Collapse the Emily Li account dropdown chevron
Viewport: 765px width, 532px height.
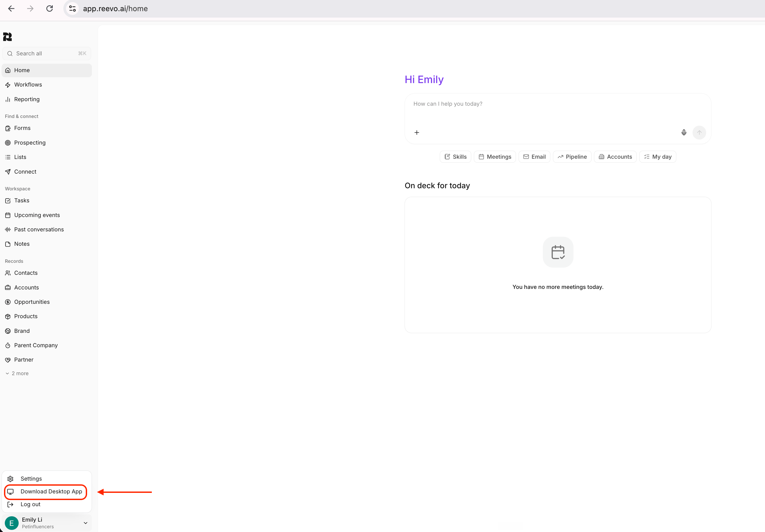86,523
